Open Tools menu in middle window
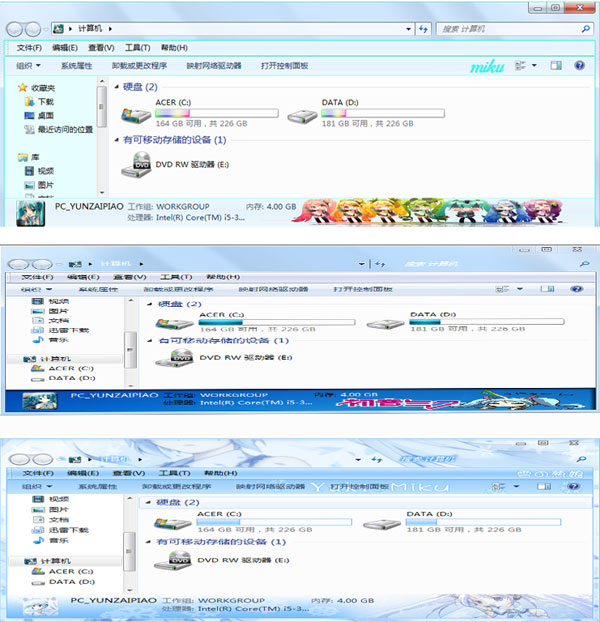 (176, 277)
